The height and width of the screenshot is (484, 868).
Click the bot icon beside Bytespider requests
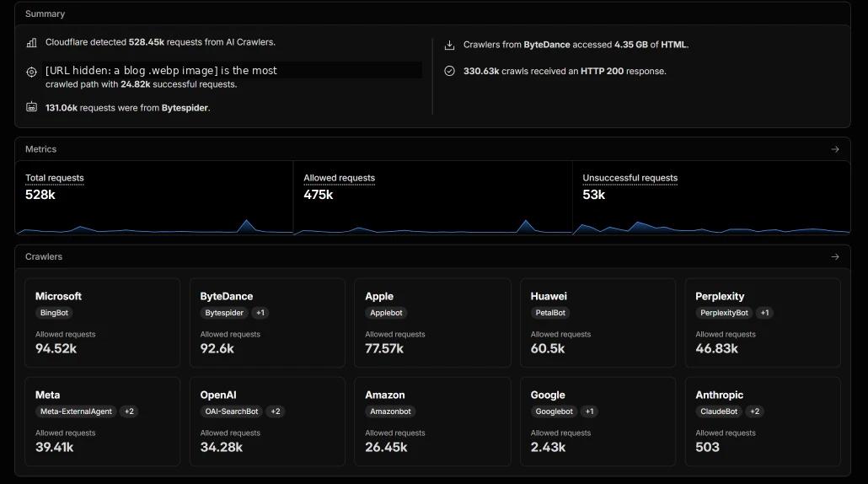(x=31, y=107)
